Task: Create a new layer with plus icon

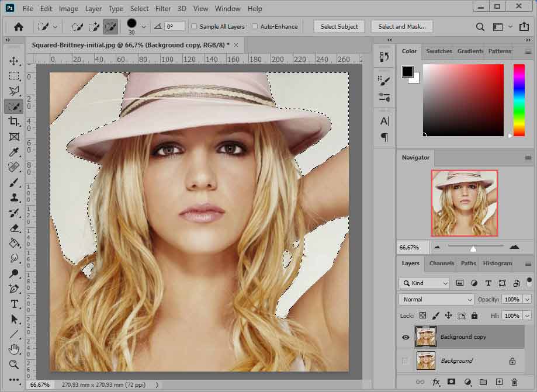Action: click(x=498, y=382)
